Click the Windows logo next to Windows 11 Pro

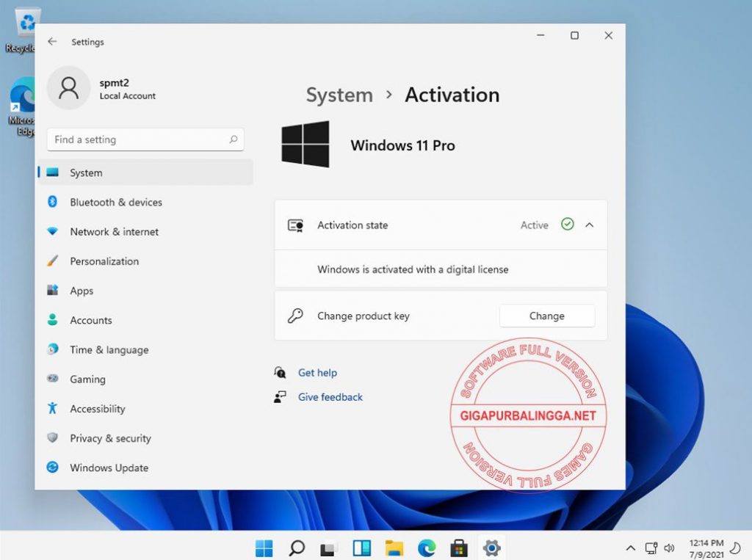click(x=305, y=145)
